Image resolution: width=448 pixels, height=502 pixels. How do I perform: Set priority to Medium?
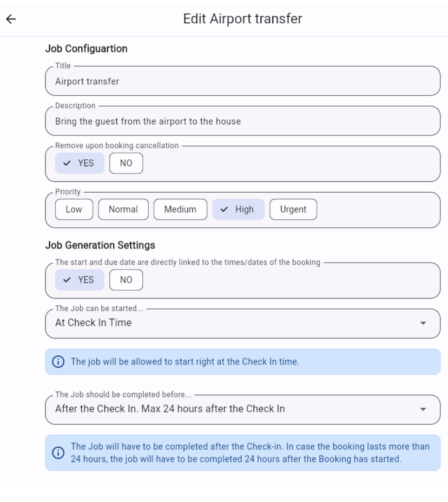[x=180, y=210]
